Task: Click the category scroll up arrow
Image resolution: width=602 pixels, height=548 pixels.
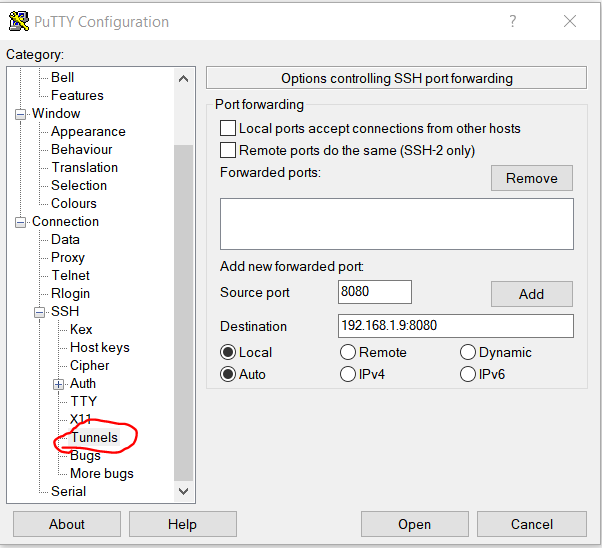Action: [x=184, y=79]
